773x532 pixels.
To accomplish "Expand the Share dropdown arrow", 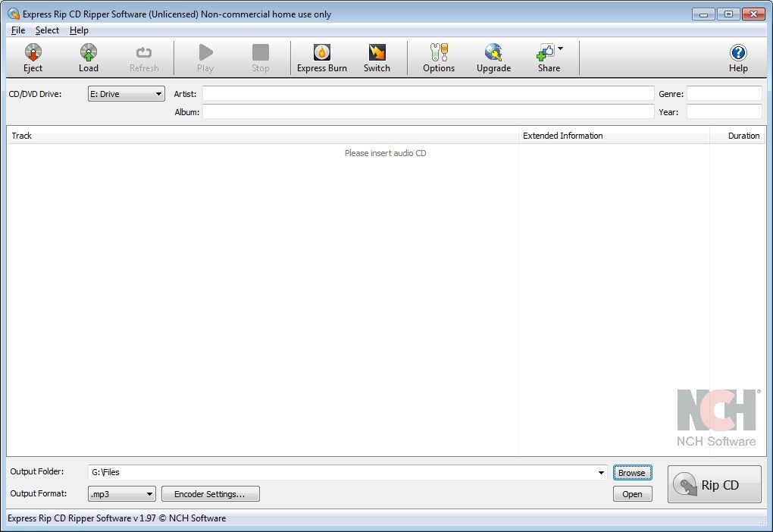I will (x=561, y=49).
